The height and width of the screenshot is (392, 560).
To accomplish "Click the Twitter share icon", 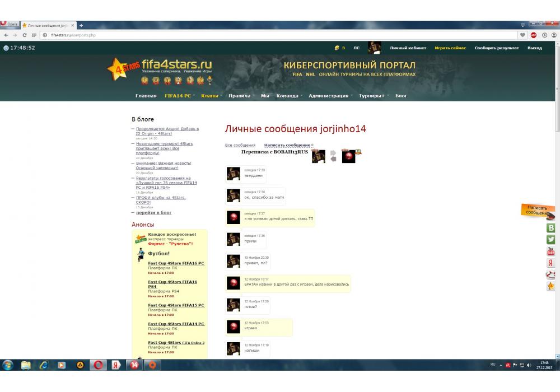I will pos(551,240).
